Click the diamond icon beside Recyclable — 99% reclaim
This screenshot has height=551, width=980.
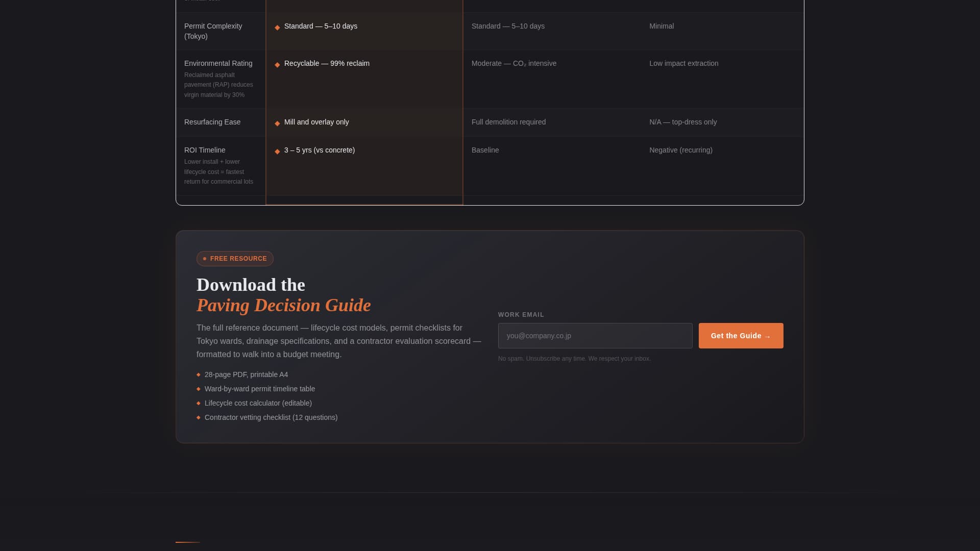pyautogui.click(x=277, y=65)
